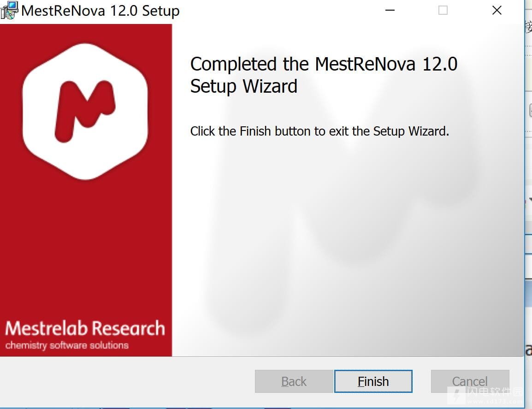Click the 'Completed the MestReNova 12.0 Setup Wizard' heading
532x409 pixels.
(x=324, y=75)
